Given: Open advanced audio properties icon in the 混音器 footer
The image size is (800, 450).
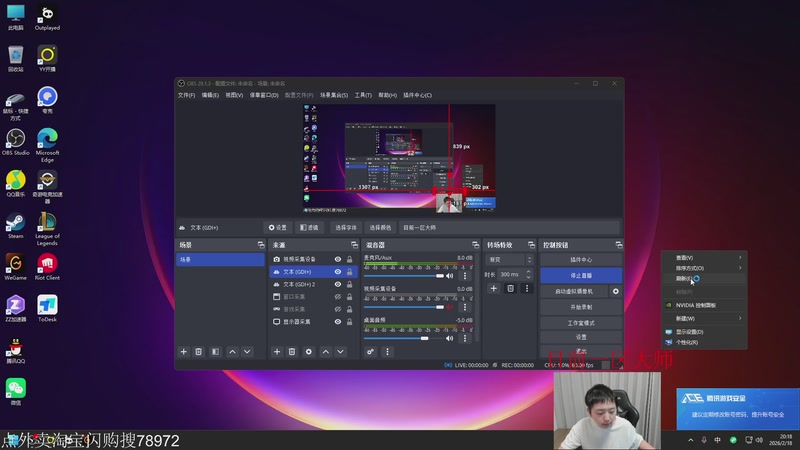Looking at the screenshot, I should click(x=370, y=352).
